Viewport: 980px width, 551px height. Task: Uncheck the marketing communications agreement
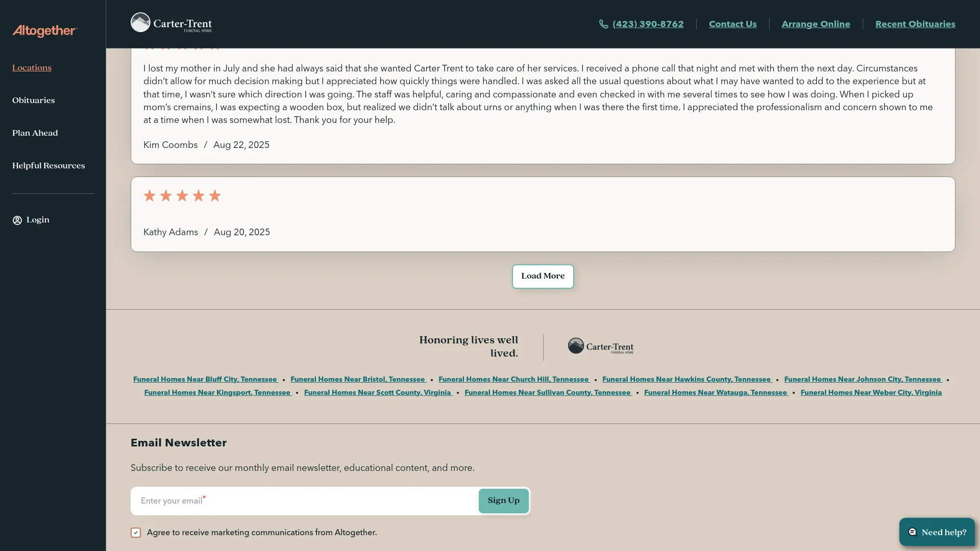click(x=135, y=532)
